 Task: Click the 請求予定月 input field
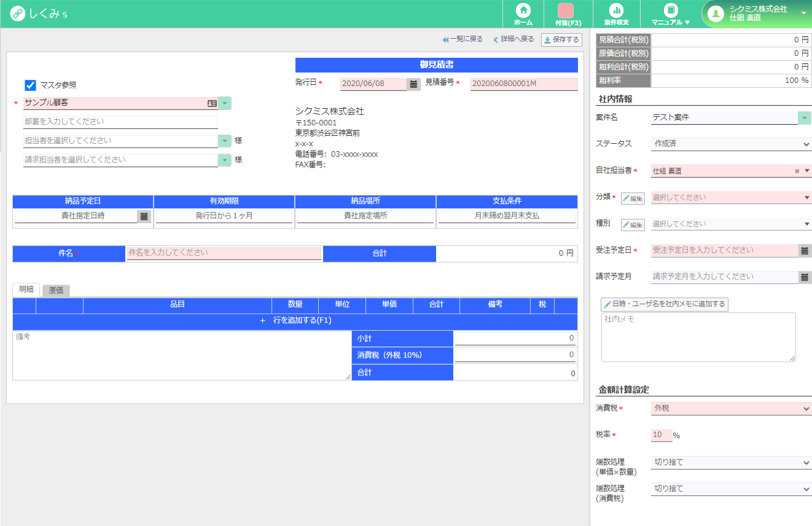(x=724, y=277)
